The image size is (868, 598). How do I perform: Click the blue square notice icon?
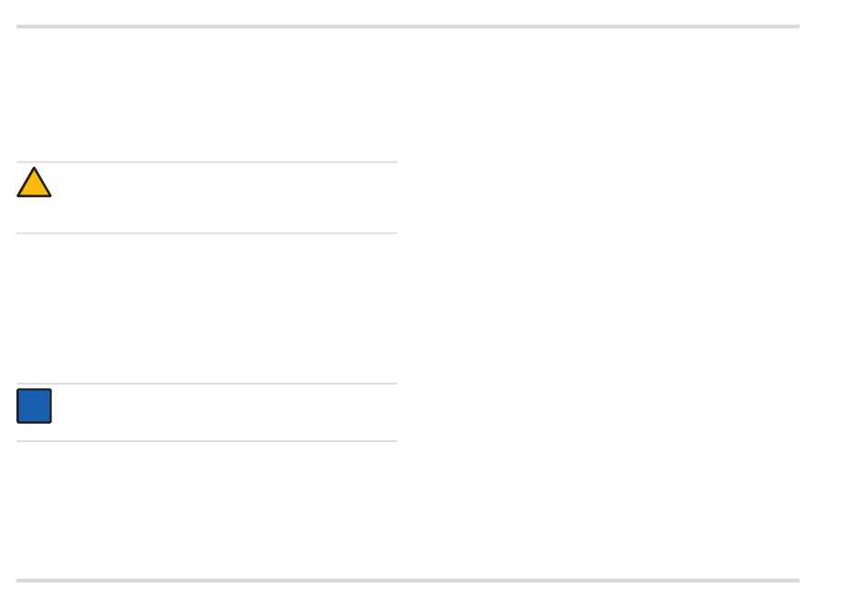point(35,406)
